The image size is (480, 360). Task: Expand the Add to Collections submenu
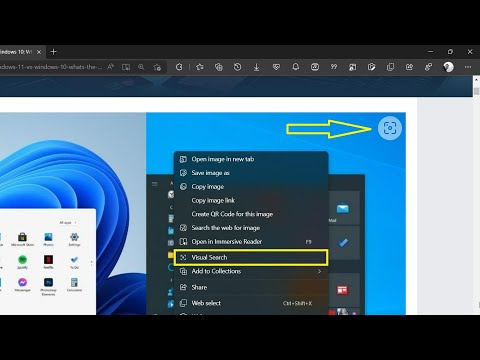[x=251, y=271]
